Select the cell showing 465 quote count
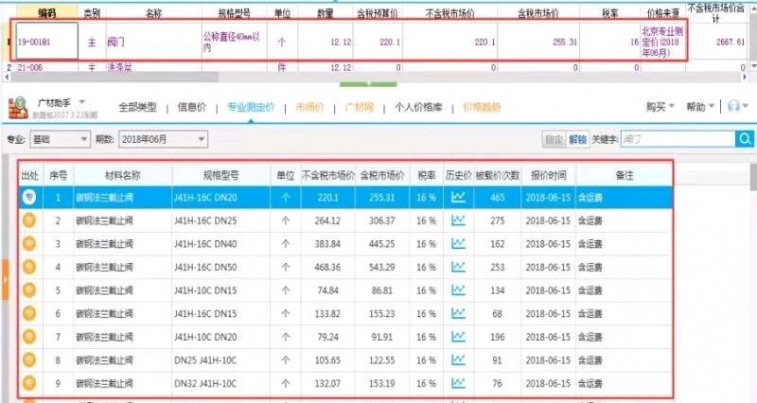 [x=497, y=197]
